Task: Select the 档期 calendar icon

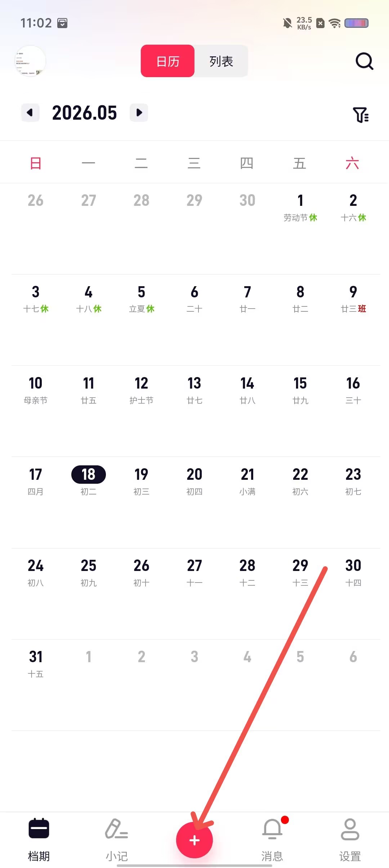Action: click(39, 829)
